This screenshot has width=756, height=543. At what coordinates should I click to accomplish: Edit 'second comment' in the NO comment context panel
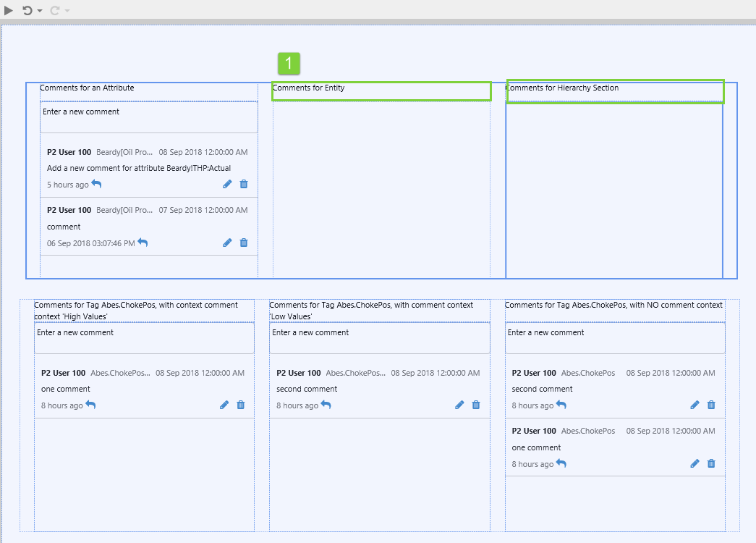(695, 405)
